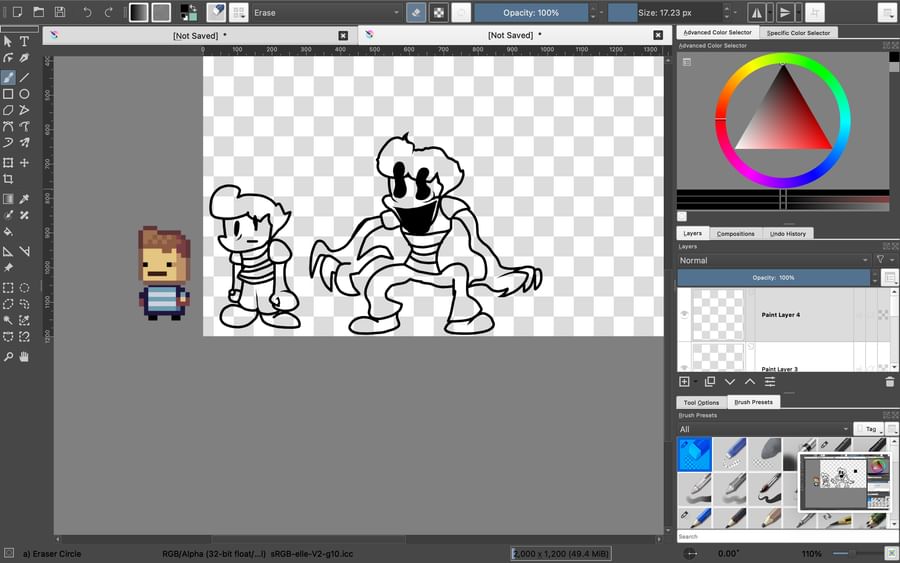Open horizontal mirror options dropdown arrow

(770, 12)
